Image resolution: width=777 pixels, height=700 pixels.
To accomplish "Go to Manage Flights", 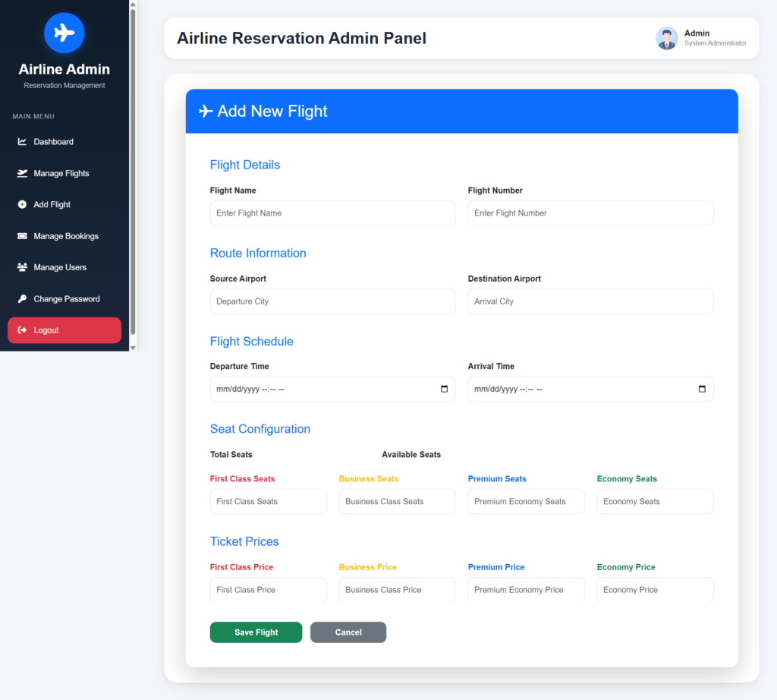I will pos(64,173).
